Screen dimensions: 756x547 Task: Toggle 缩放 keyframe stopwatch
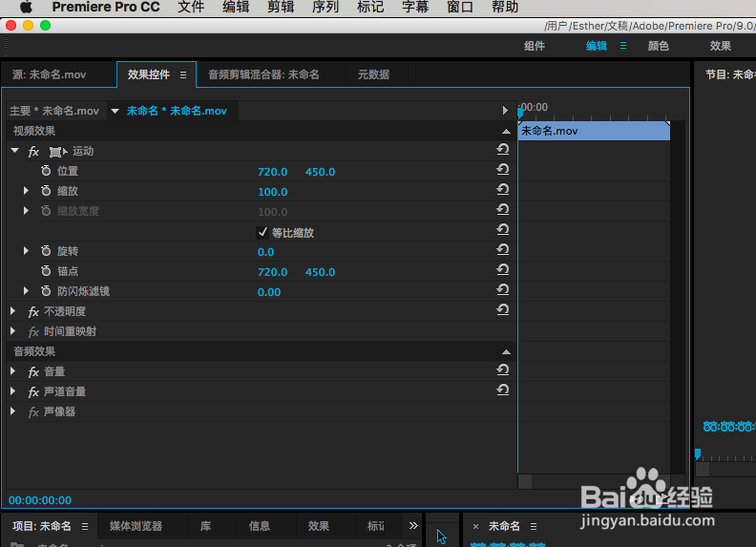[46, 191]
